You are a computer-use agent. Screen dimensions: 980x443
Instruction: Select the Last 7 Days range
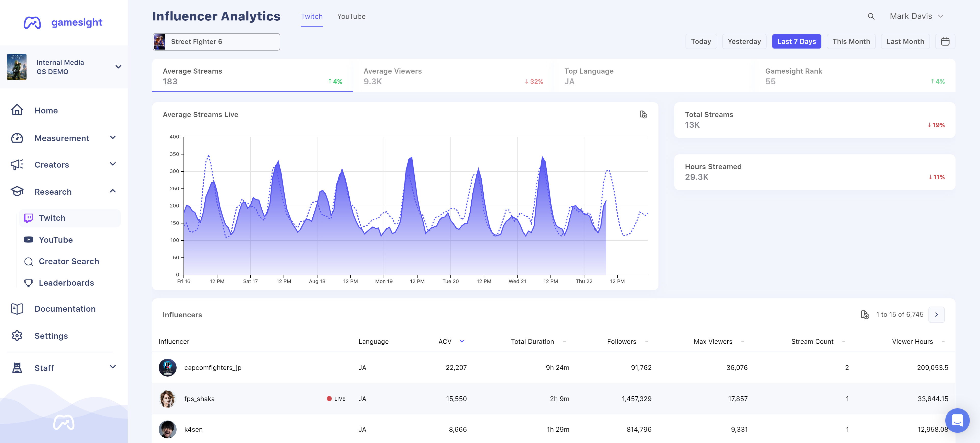click(796, 42)
